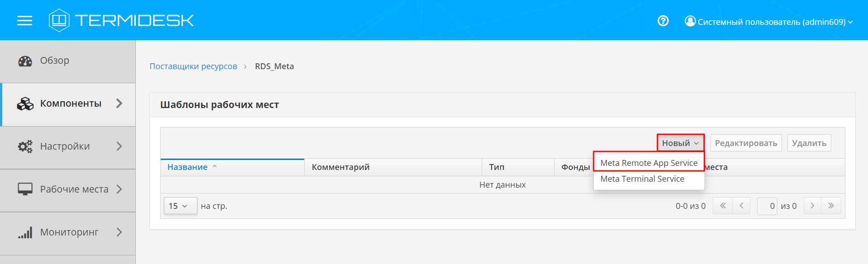Open the help question mark icon
Viewport: 868px width, 264px height.
pyautogui.click(x=663, y=21)
